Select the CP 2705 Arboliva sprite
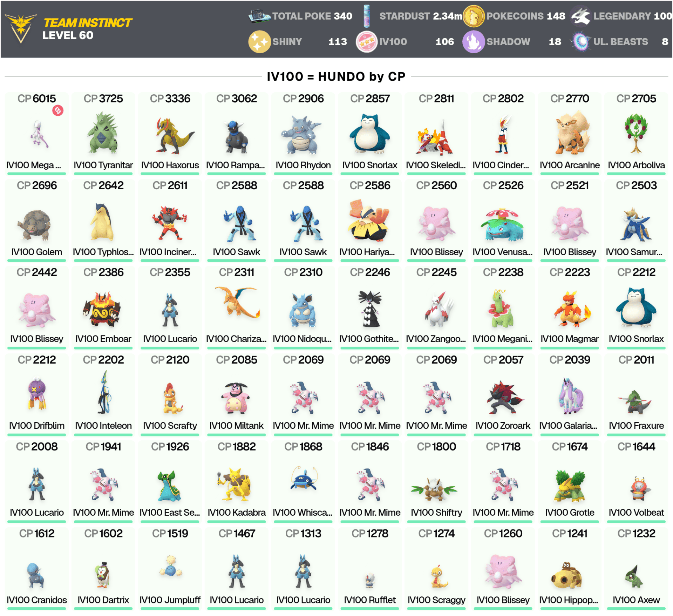 point(636,134)
